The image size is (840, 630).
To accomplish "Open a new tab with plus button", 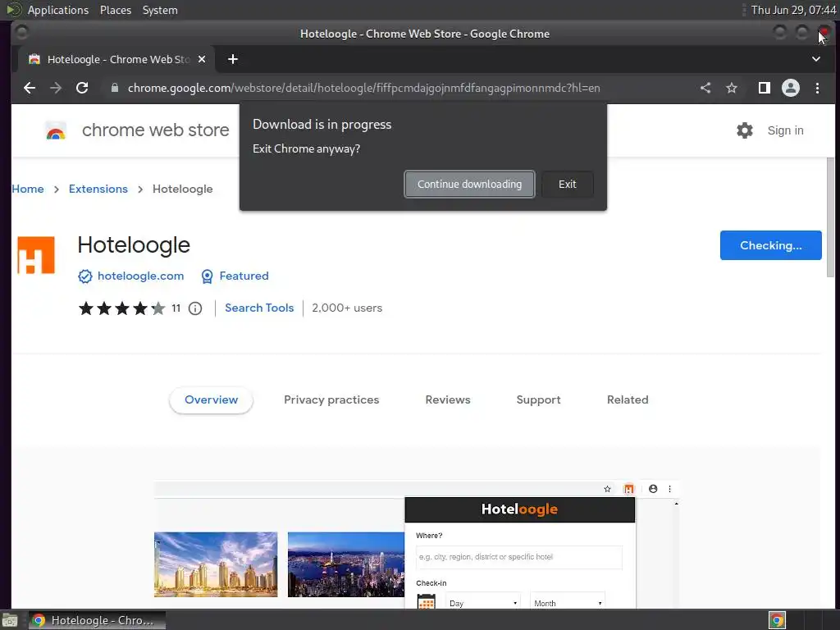I will pyautogui.click(x=232, y=59).
